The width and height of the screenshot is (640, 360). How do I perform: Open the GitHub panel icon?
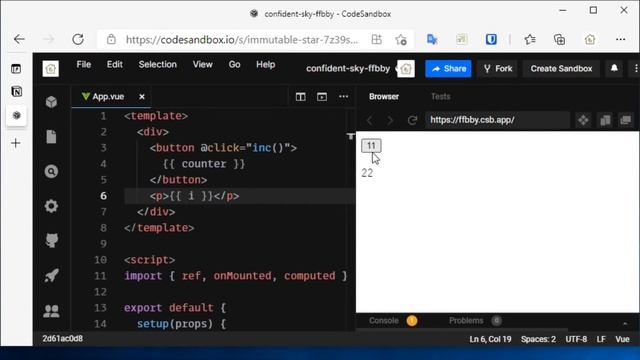tap(51, 240)
